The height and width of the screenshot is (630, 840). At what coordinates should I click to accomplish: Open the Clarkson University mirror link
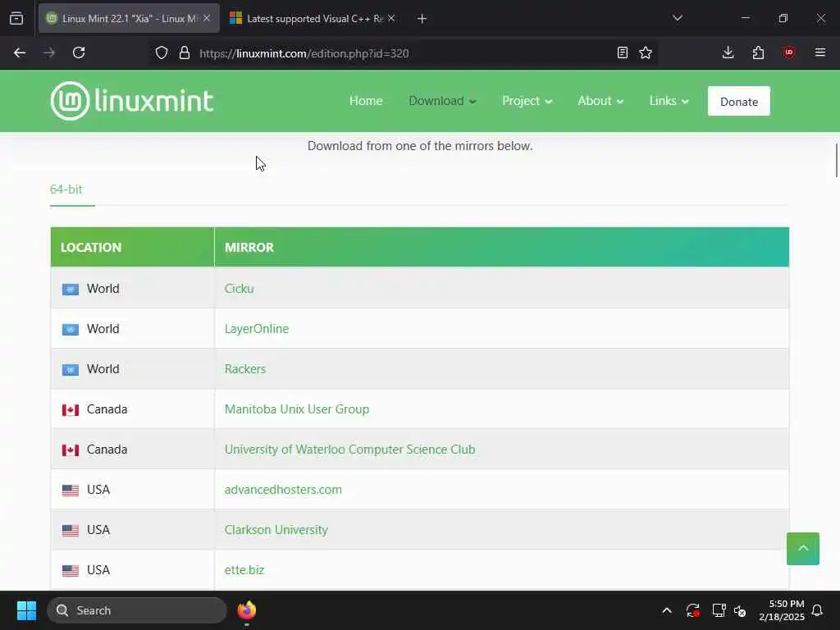[x=276, y=529]
